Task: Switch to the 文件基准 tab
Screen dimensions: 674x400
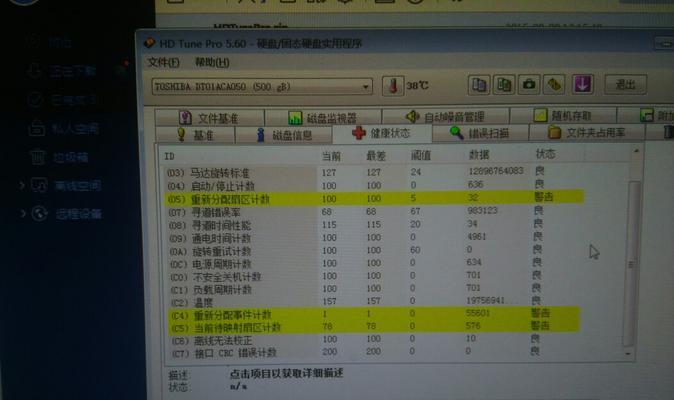Action: (209, 118)
